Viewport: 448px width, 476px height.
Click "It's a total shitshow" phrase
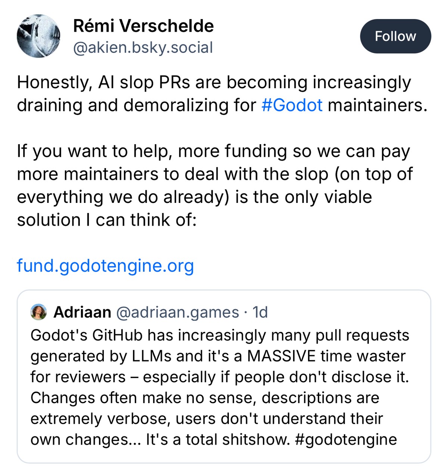(218, 439)
